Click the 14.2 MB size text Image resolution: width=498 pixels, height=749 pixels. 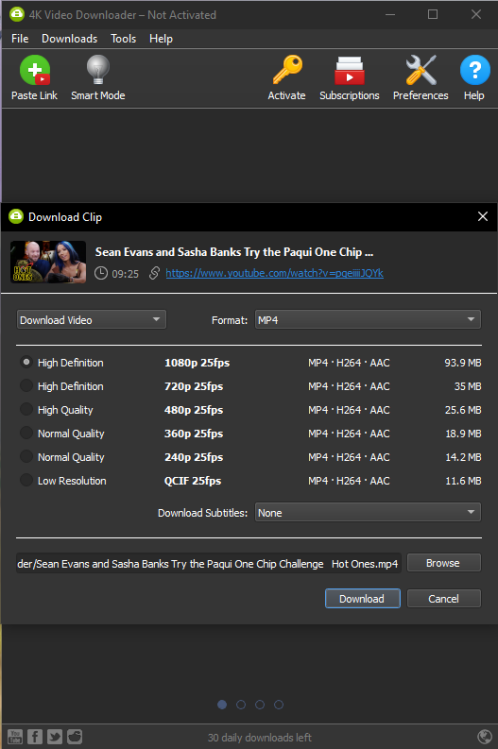point(463,457)
